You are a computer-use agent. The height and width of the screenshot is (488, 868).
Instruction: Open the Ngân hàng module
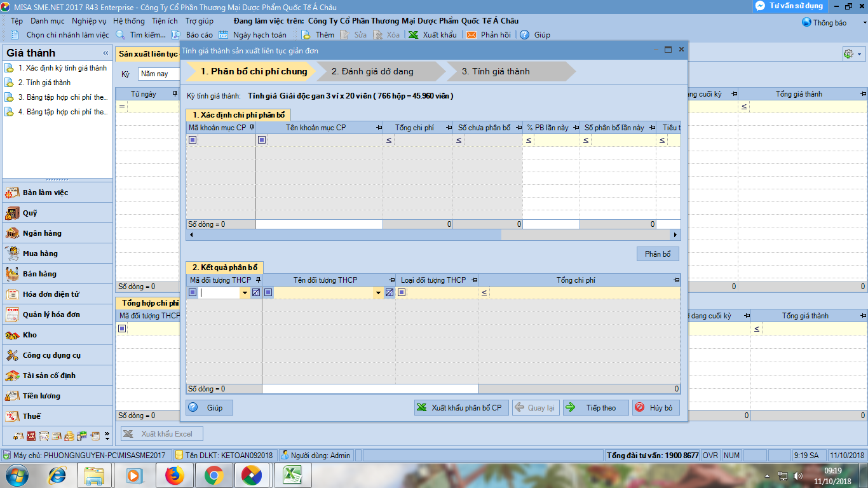[x=57, y=233]
